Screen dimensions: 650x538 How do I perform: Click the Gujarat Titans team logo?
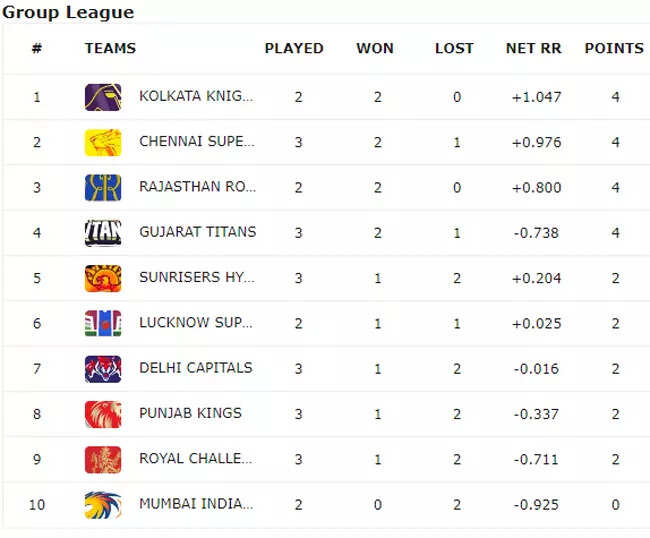pyautogui.click(x=103, y=232)
